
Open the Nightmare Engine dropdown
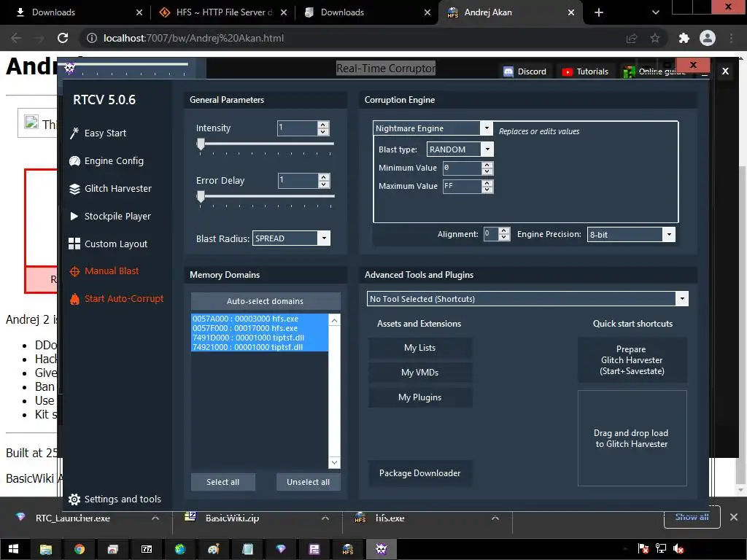coord(486,128)
